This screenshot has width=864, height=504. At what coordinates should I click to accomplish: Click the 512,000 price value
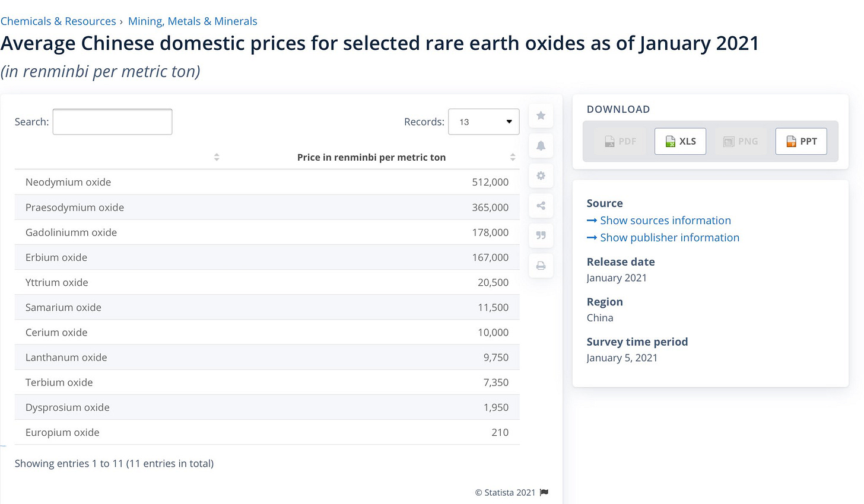tap(490, 182)
